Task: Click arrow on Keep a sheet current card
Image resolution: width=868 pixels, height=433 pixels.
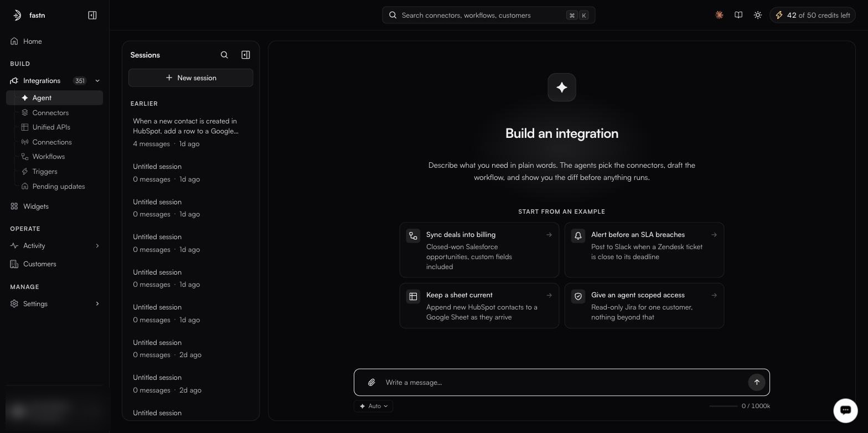Action: (549, 295)
